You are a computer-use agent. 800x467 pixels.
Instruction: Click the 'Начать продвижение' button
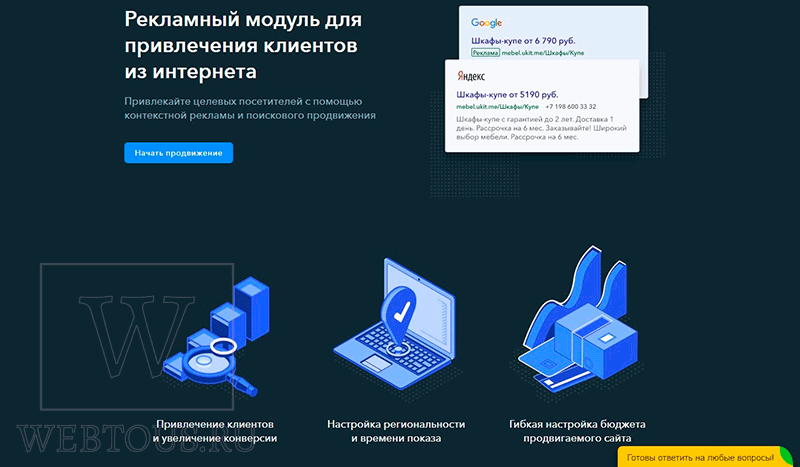coord(179,153)
